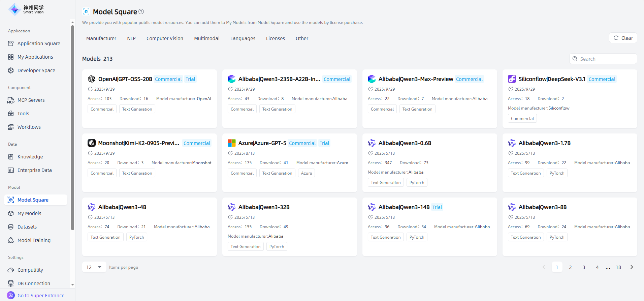Select the NLP filter tab
The height and width of the screenshot is (301, 644).
tap(131, 38)
